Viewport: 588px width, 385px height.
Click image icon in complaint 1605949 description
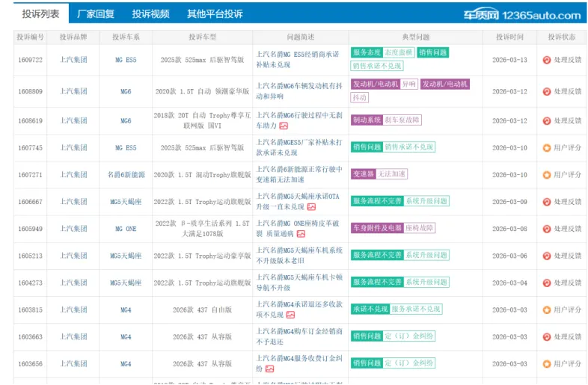tap(301, 234)
